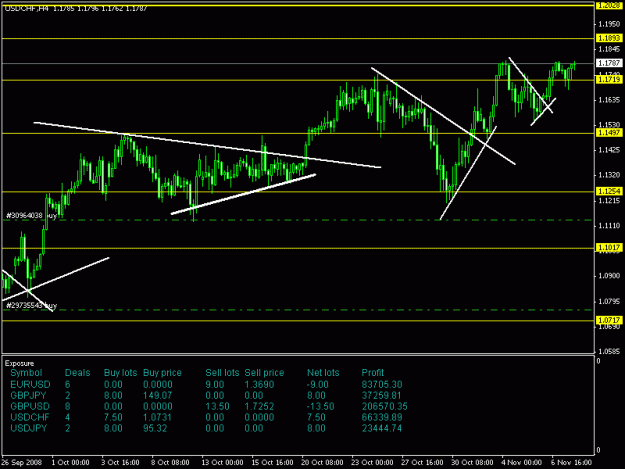Click the 30 Oct 08:00 time label

point(472,463)
